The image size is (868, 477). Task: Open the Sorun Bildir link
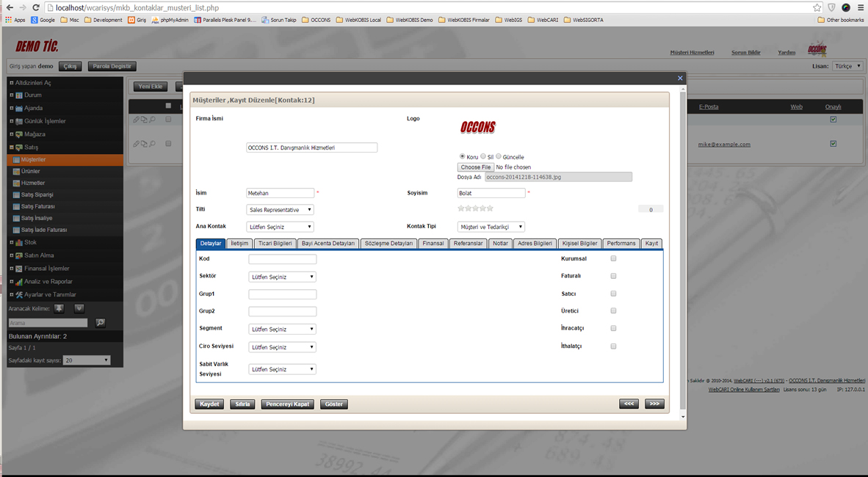(x=745, y=53)
